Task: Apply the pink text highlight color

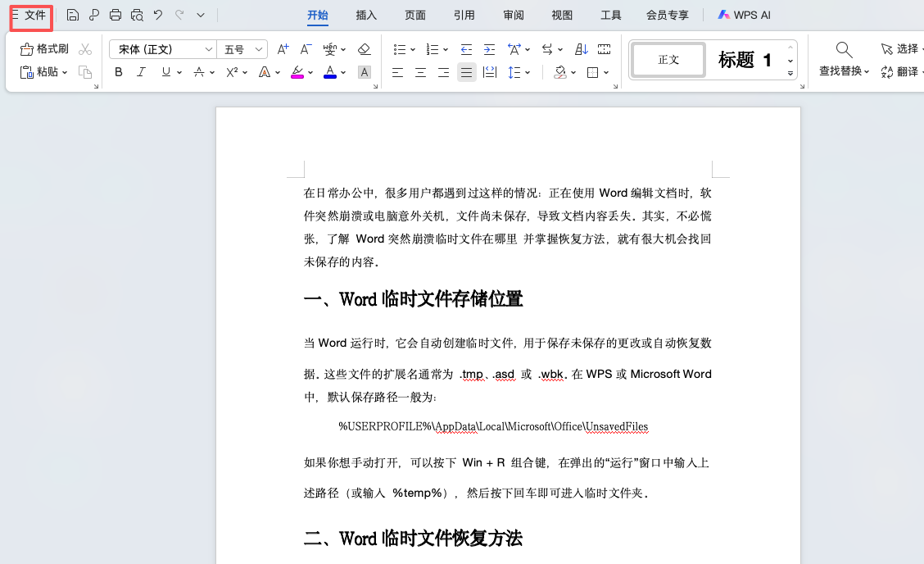Action: tap(297, 72)
